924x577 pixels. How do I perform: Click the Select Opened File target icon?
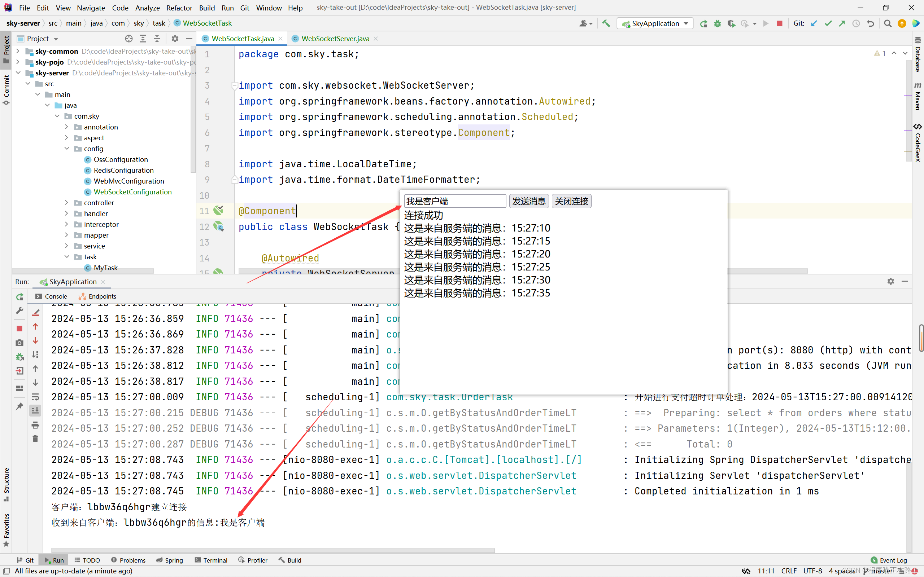click(128, 39)
